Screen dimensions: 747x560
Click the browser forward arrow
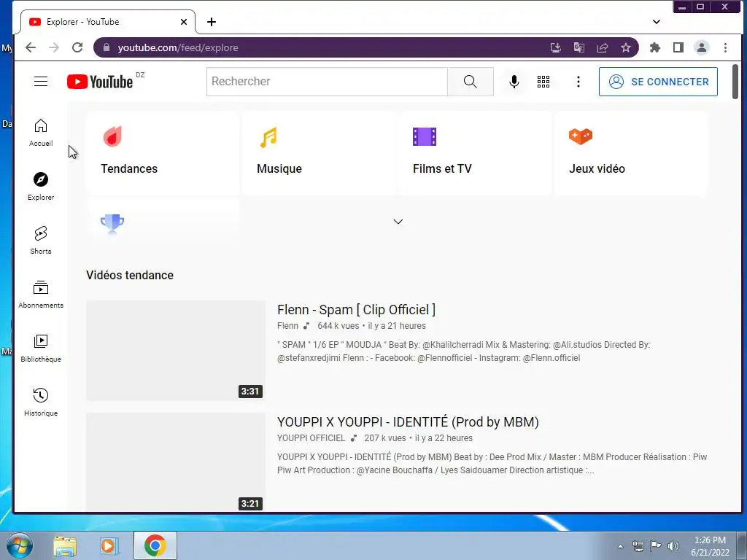coord(54,47)
